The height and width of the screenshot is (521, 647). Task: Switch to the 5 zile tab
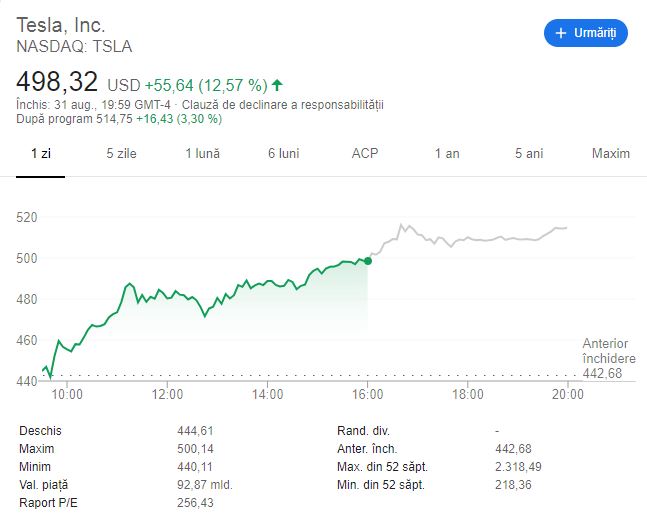(122, 153)
